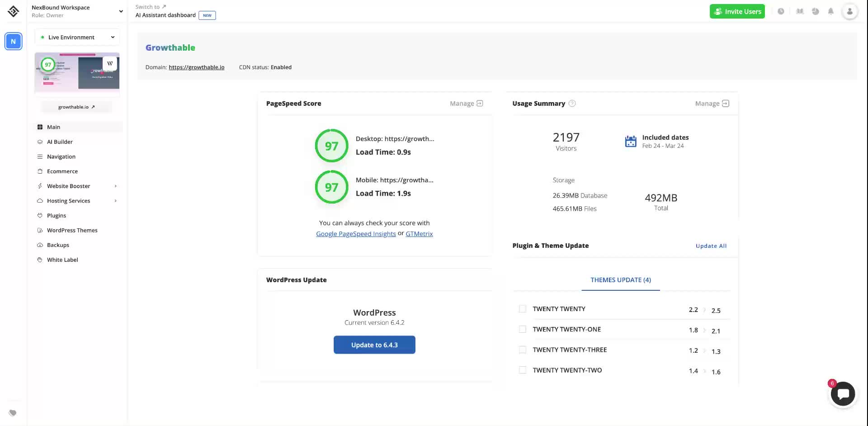The width and height of the screenshot is (868, 426).
Task: Tick the Twenty Twenty-One theme checkbox
Action: pyautogui.click(x=523, y=329)
